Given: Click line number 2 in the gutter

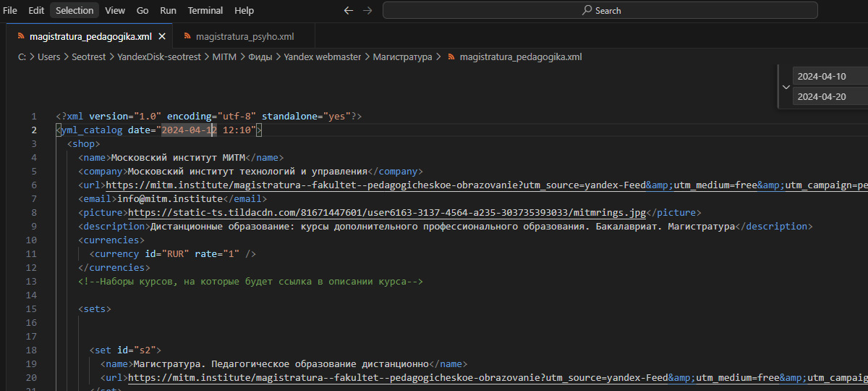Looking at the screenshot, I should tap(33, 130).
